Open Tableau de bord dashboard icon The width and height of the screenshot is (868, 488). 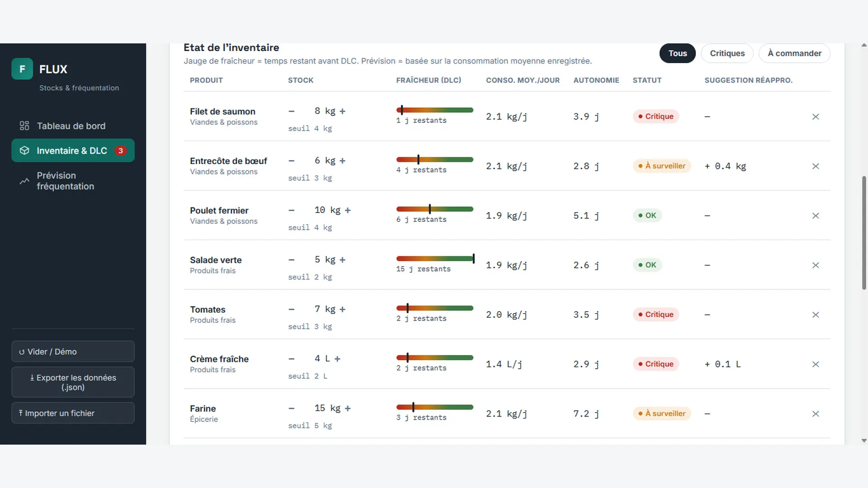coord(24,126)
